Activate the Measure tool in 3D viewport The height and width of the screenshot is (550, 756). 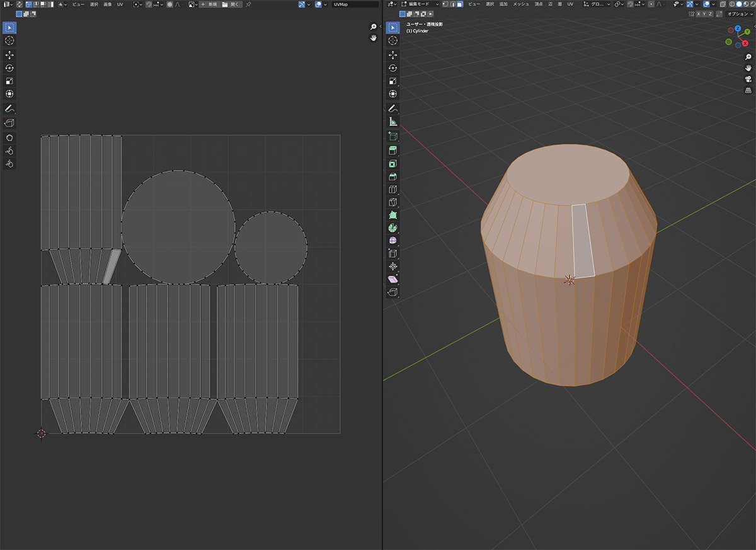coord(393,122)
